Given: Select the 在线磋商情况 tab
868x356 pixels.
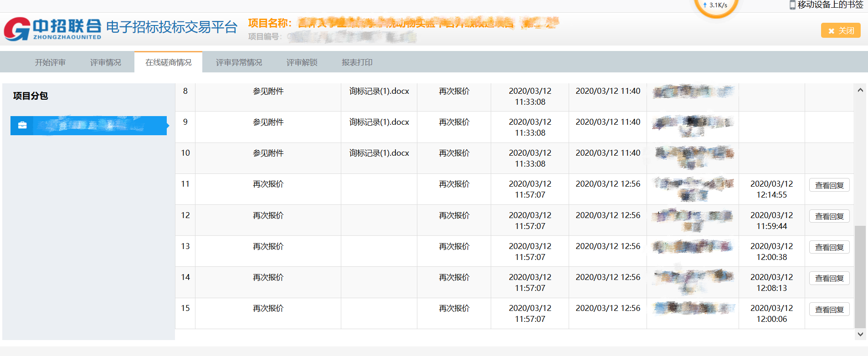Looking at the screenshot, I should [x=168, y=62].
